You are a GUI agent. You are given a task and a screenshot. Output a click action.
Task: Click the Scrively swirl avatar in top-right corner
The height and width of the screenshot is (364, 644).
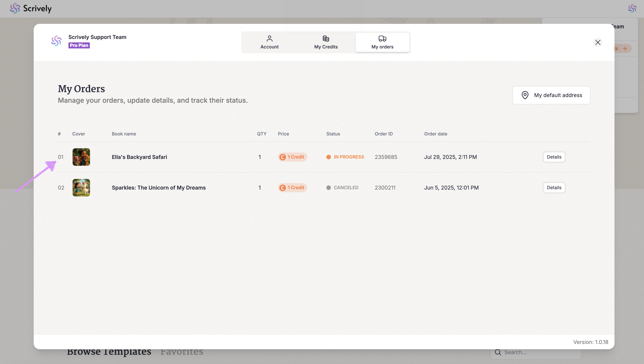tap(632, 8)
